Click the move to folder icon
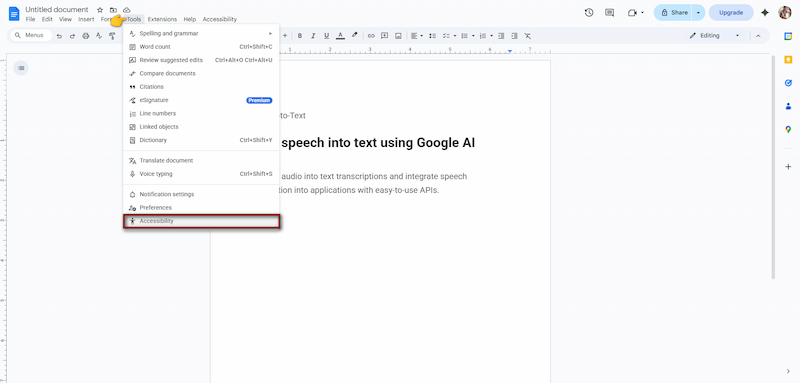 tap(113, 10)
